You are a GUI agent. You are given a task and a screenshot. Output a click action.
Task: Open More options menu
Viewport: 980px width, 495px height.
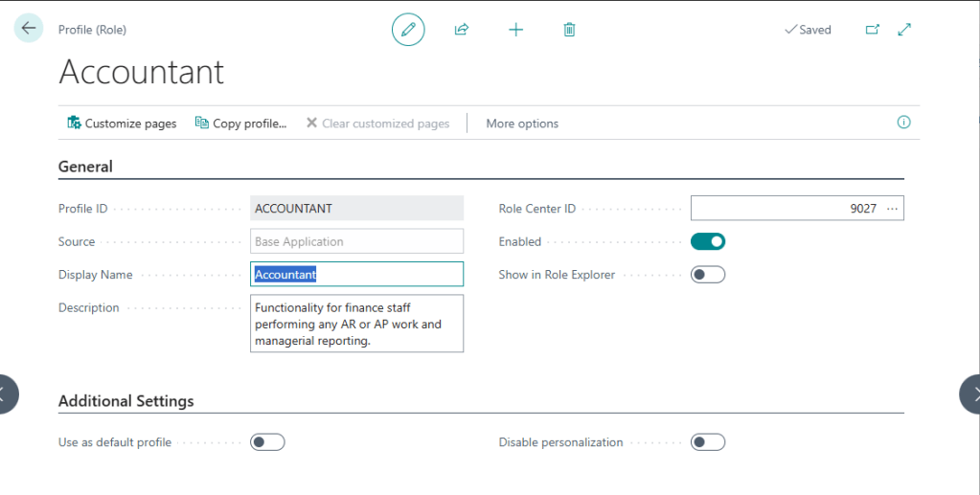point(522,124)
